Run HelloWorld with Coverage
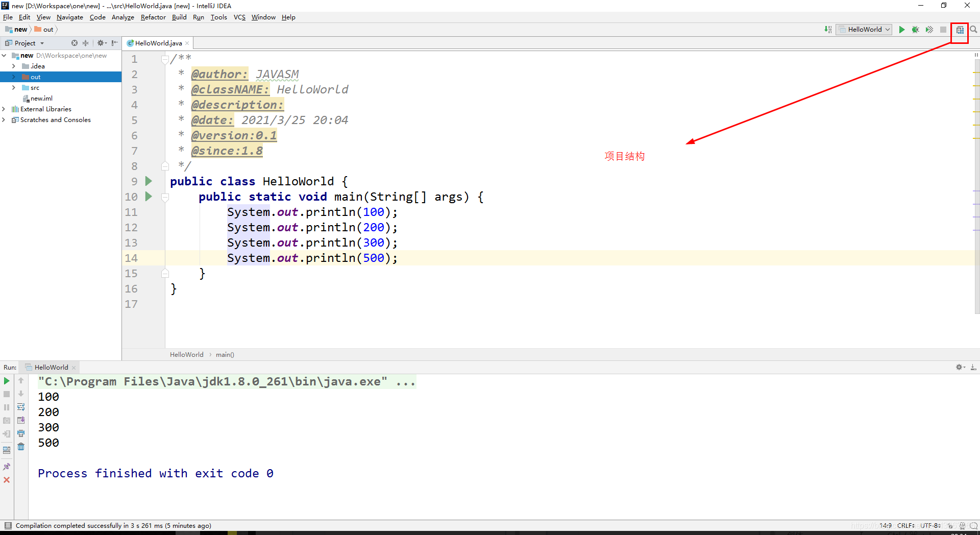This screenshot has width=980, height=535. tap(929, 30)
